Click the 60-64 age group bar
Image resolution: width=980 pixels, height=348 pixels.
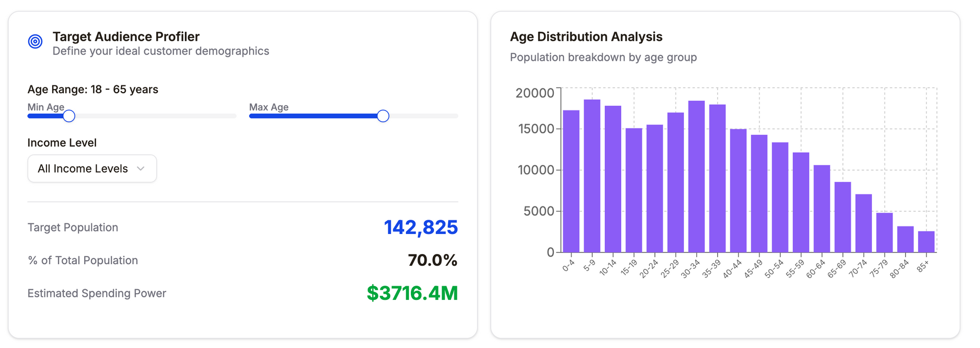[822, 209]
